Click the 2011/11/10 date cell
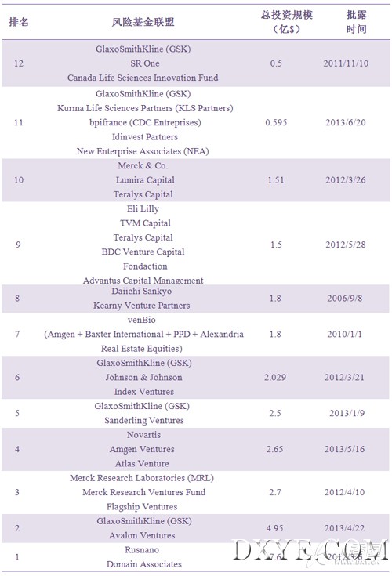Viewport: 392px width, 576px height. coord(346,63)
